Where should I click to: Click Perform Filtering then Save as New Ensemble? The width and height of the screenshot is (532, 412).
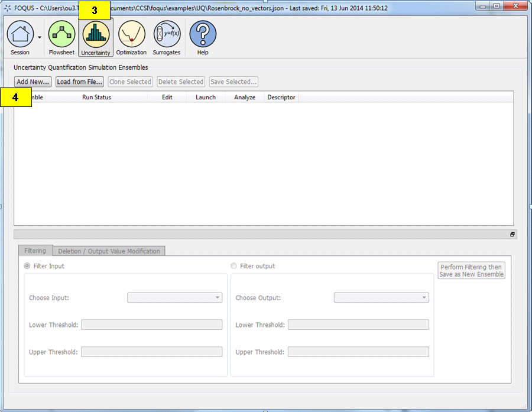[x=471, y=270]
